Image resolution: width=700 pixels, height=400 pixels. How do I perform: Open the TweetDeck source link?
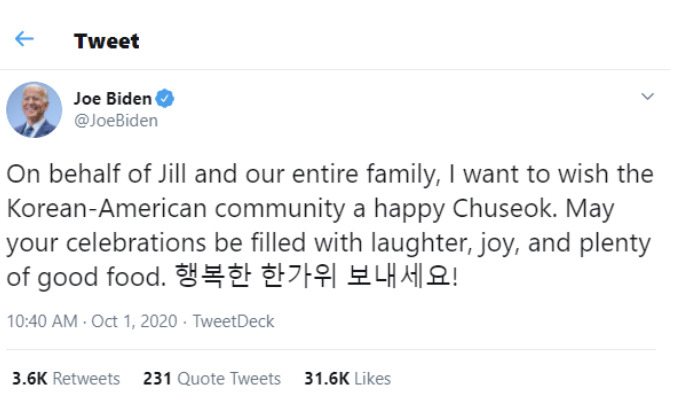pyautogui.click(x=233, y=322)
